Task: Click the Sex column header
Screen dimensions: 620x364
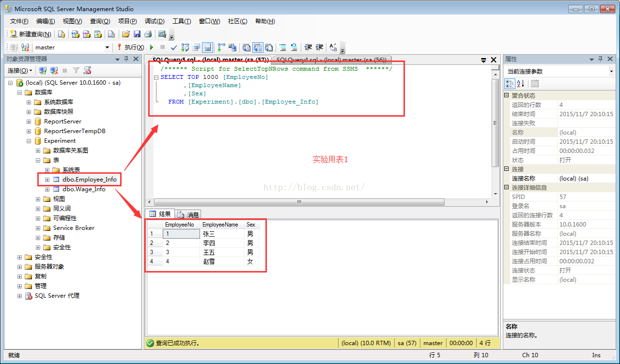Action: (252, 225)
